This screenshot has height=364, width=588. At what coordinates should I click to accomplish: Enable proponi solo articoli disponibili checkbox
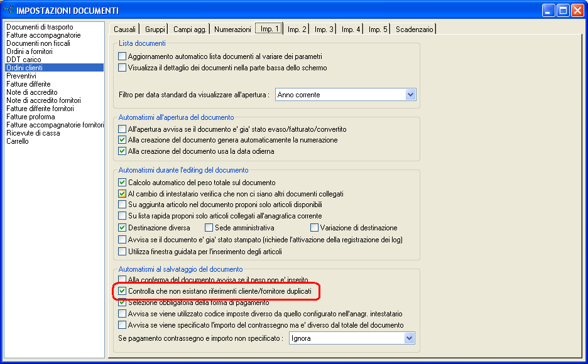(x=122, y=205)
